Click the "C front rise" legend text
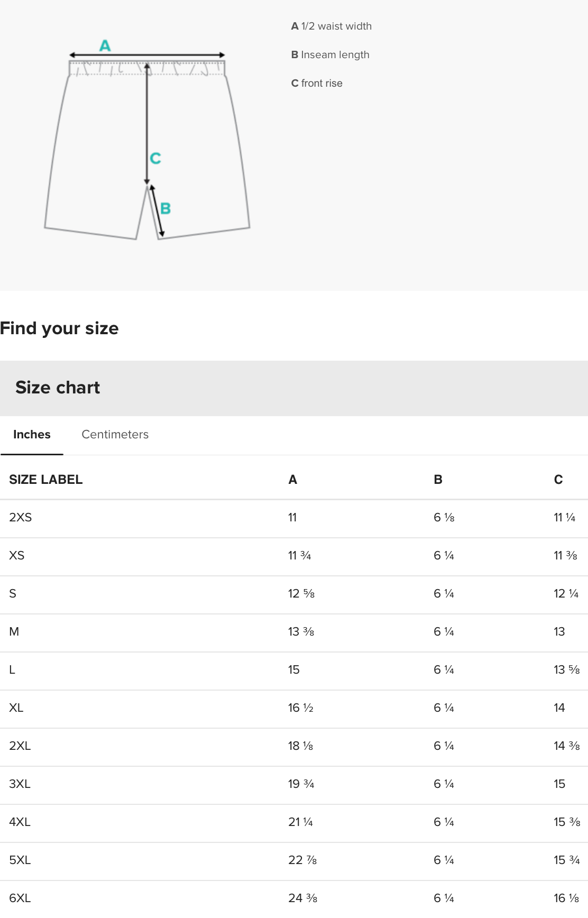588x918 pixels. click(x=317, y=84)
